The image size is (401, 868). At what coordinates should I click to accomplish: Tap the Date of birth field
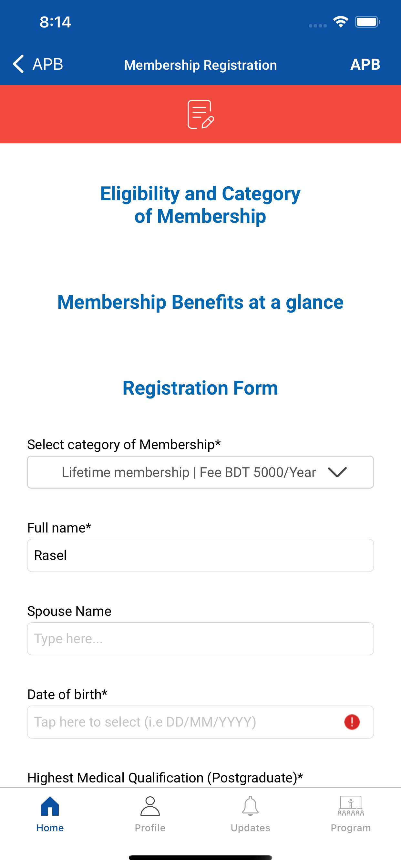[x=200, y=722]
